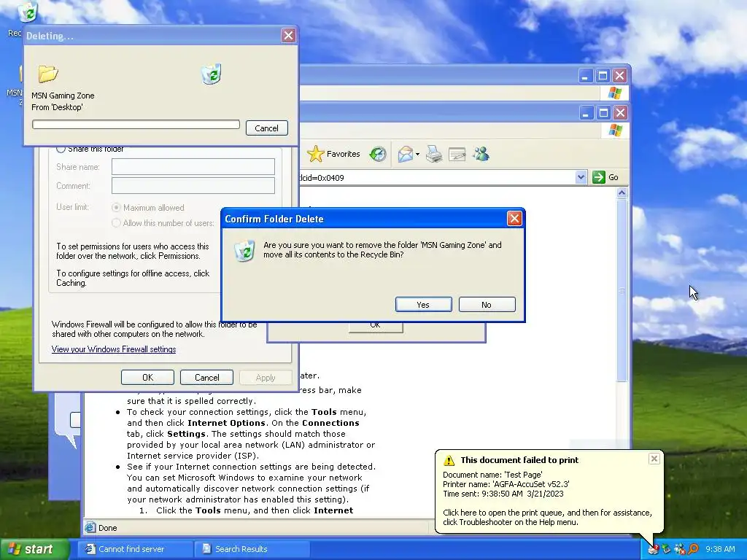
Task: Click the warning icon in print balloon
Action: pos(449,461)
